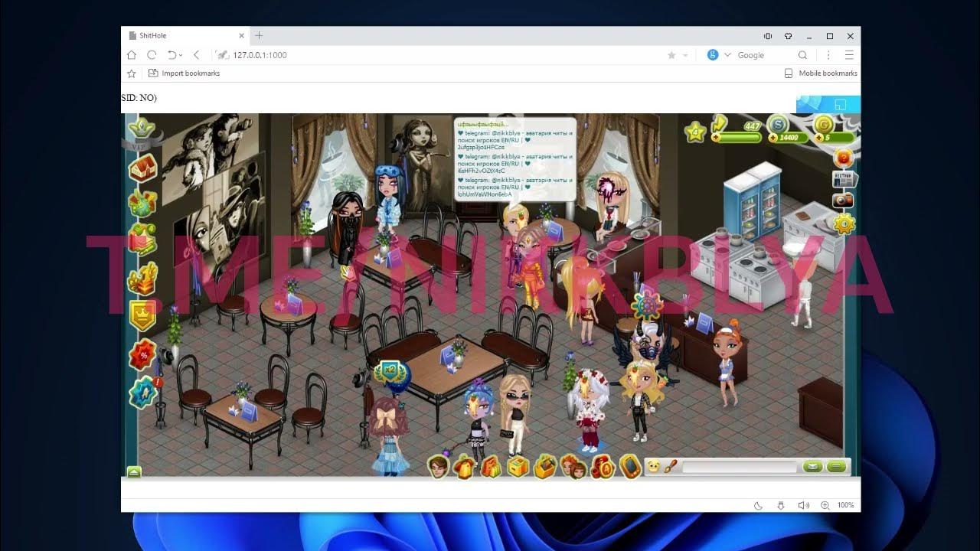The height and width of the screenshot is (551, 980).
Task: Click the green envelope send button
Action: [x=812, y=467]
